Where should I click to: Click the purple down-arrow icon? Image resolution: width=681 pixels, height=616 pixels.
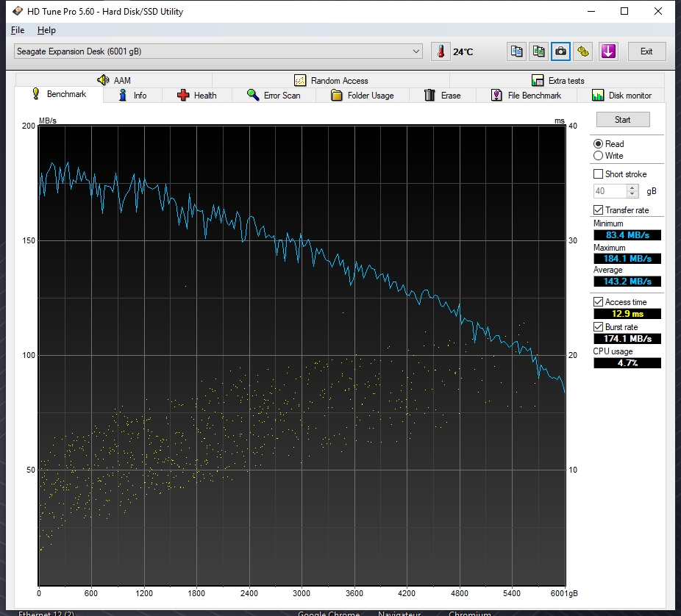pos(608,51)
